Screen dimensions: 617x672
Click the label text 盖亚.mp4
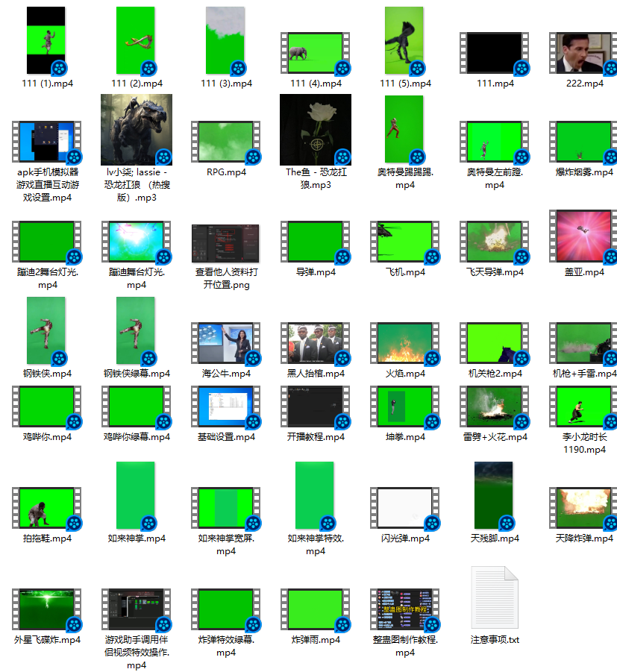[584, 272]
